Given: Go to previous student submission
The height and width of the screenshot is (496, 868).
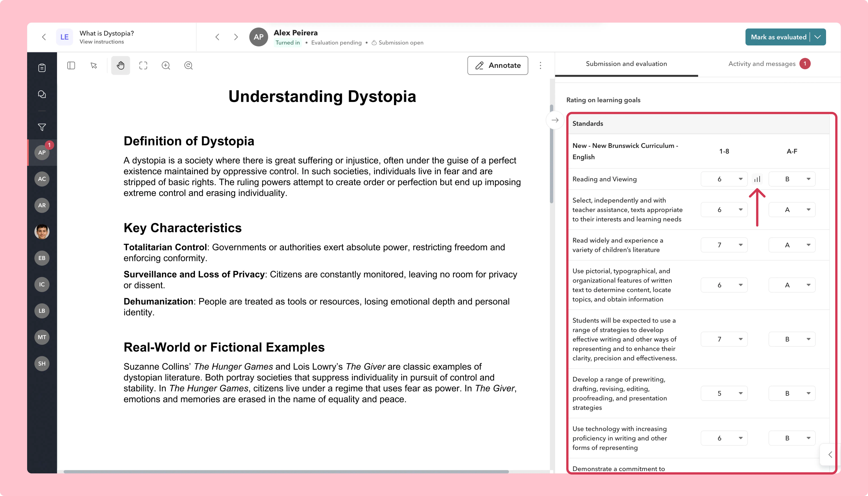Looking at the screenshot, I should [x=217, y=37].
